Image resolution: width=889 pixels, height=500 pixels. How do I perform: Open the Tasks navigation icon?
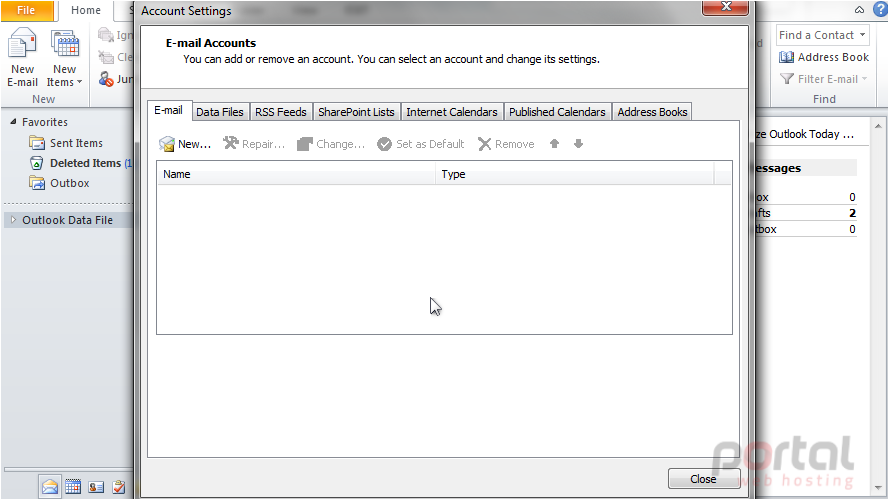click(118, 486)
